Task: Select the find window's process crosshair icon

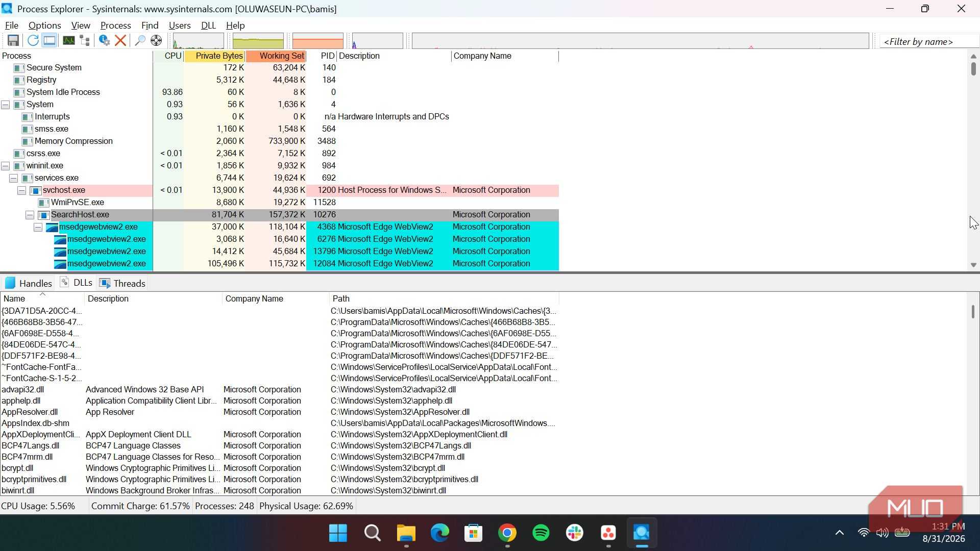Action: click(156, 41)
